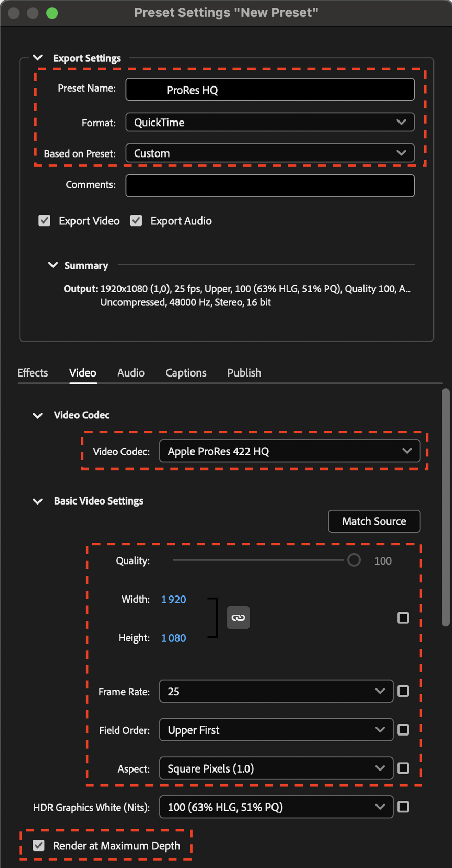Collapse the Video Codec section
452x868 pixels.
[38, 415]
